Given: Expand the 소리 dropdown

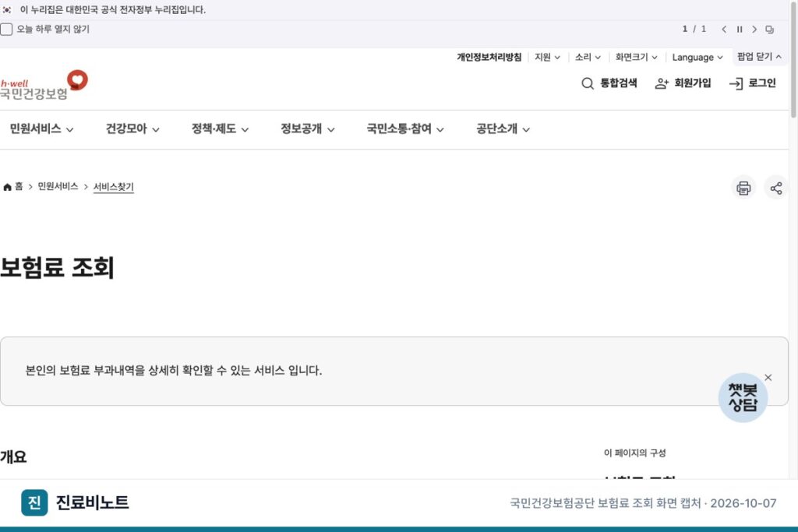Looking at the screenshot, I should (x=588, y=57).
